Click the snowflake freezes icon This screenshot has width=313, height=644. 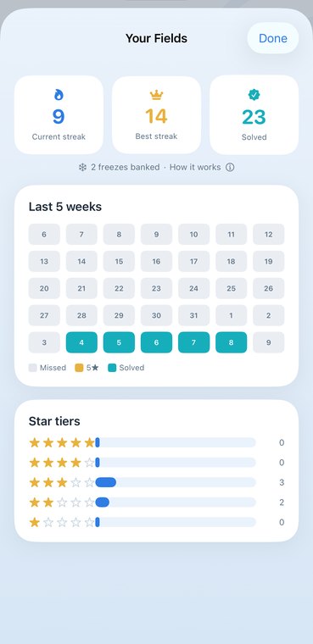[x=82, y=168]
